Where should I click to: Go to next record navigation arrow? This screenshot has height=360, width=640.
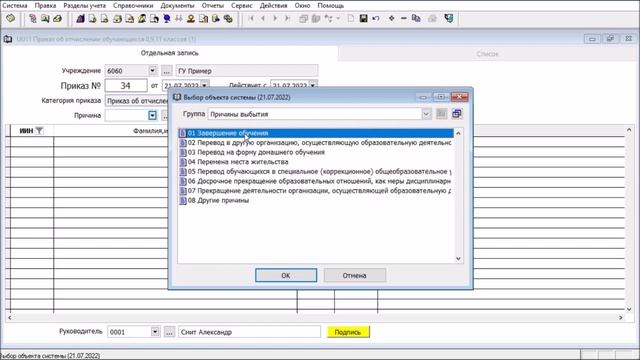(x=275, y=19)
